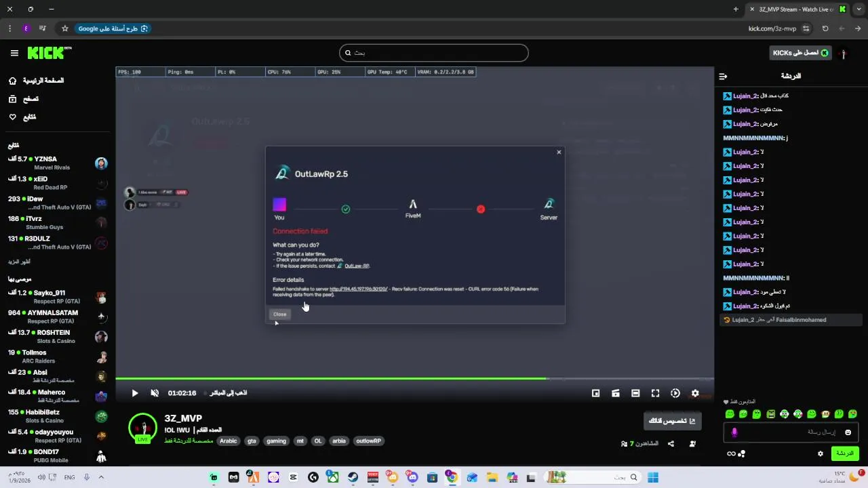Image resolution: width=868 pixels, height=488 pixels.
Task: Open the Kick hamburger menu
Action: pyautogui.click(x=14, y=53)
